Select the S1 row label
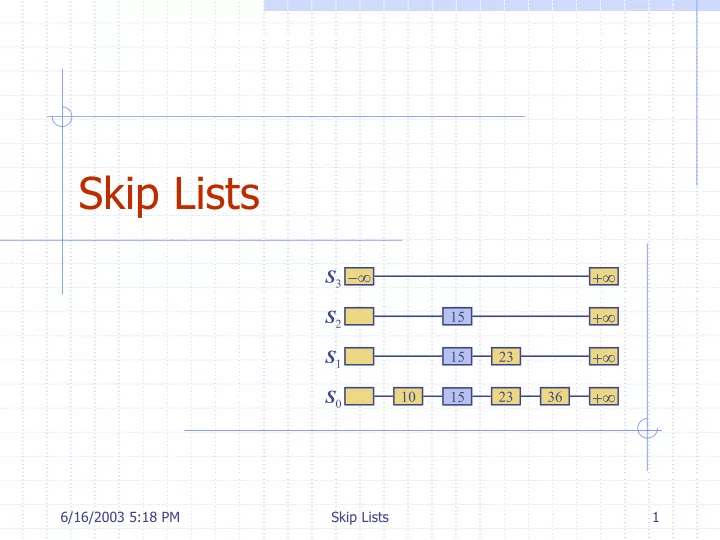This screenshot has height=540, width=720. tap(333, 357)
